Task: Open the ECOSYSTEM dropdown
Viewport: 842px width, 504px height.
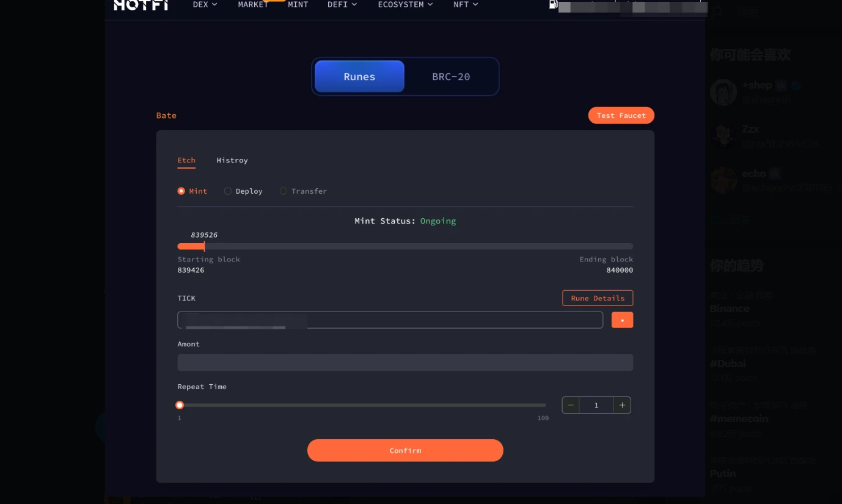Action: click(x=405, y=4)
